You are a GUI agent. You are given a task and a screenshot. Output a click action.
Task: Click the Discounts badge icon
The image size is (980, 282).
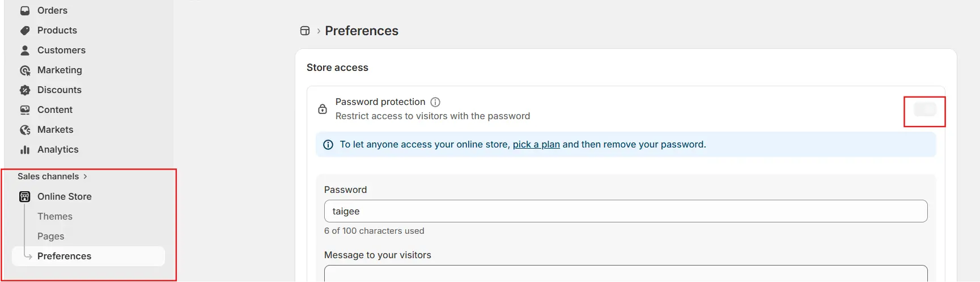[x=25, y=90]
